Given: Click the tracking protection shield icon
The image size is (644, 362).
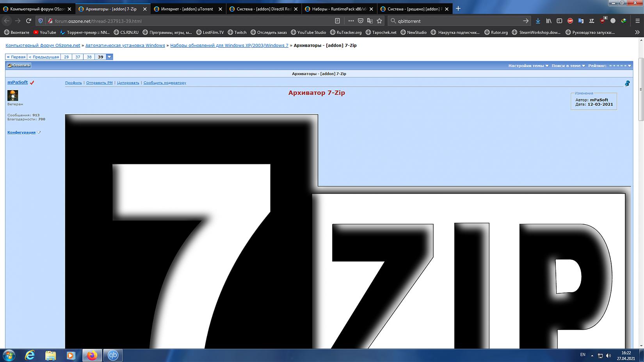Looking at the screenshot, I should pyautogui.click(x=41, y=21).
